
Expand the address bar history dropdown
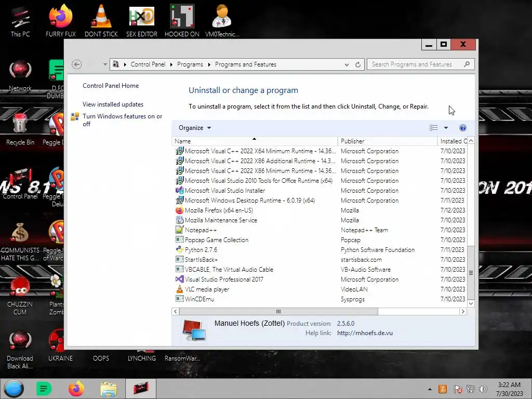(347, 64)
